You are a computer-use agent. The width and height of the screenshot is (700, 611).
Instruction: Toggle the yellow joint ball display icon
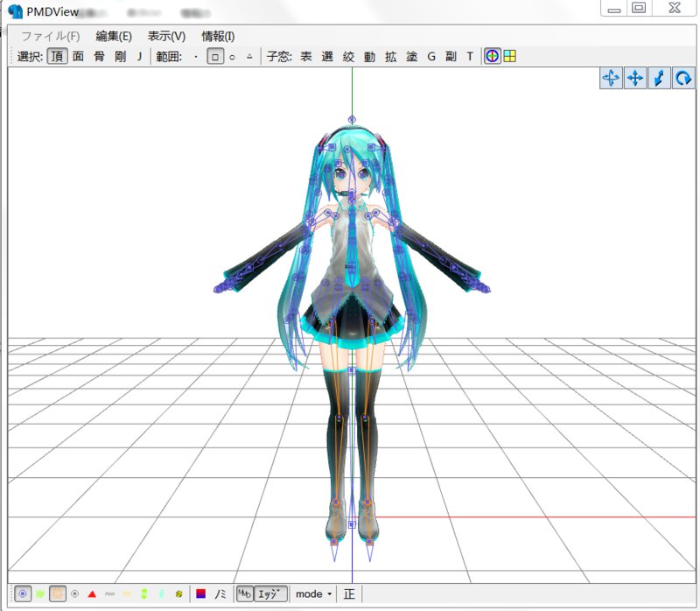178,594
